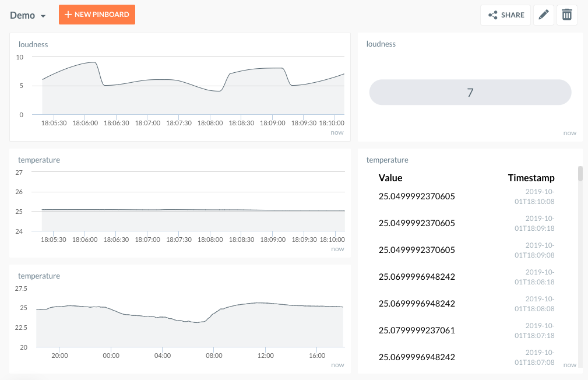588x380 pixels.
Task: Click the timestamp 2019-10-01T18:08:18
Action: point(536,277)
